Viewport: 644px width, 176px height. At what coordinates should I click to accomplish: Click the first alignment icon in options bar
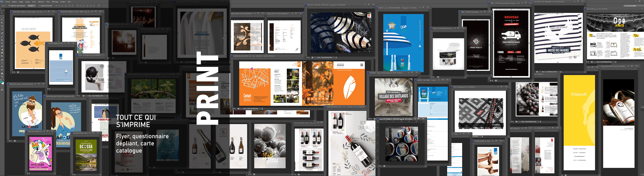56,6
